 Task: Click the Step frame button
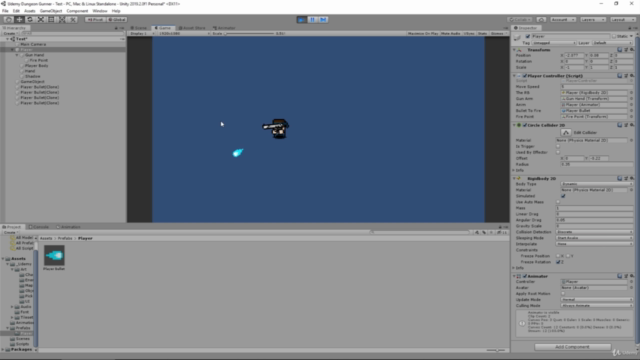[x=323, y=19]
